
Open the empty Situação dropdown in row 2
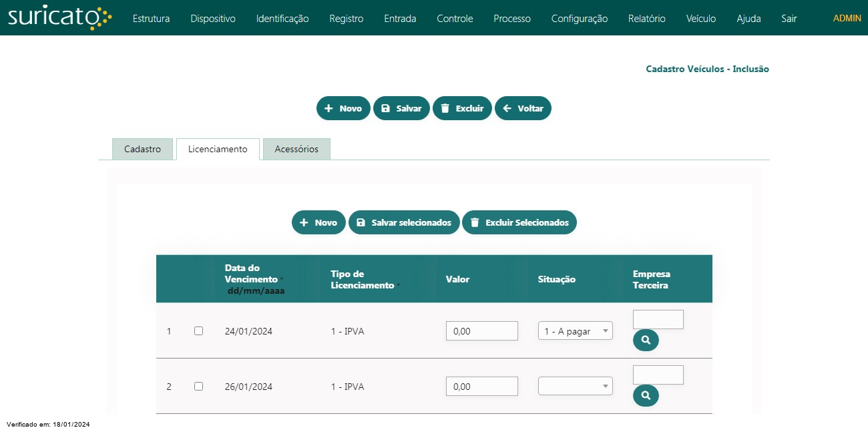pyautogui.click(x=575, y=386)
